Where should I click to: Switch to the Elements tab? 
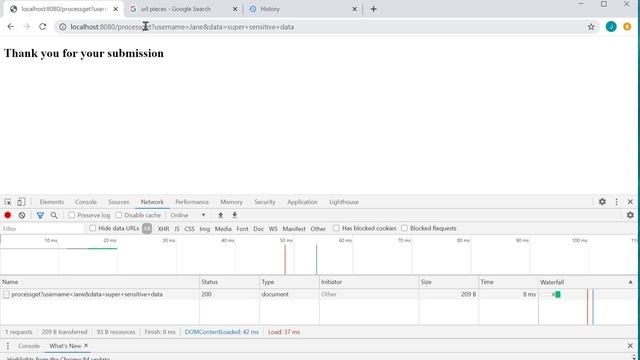(x=52, y=202)
